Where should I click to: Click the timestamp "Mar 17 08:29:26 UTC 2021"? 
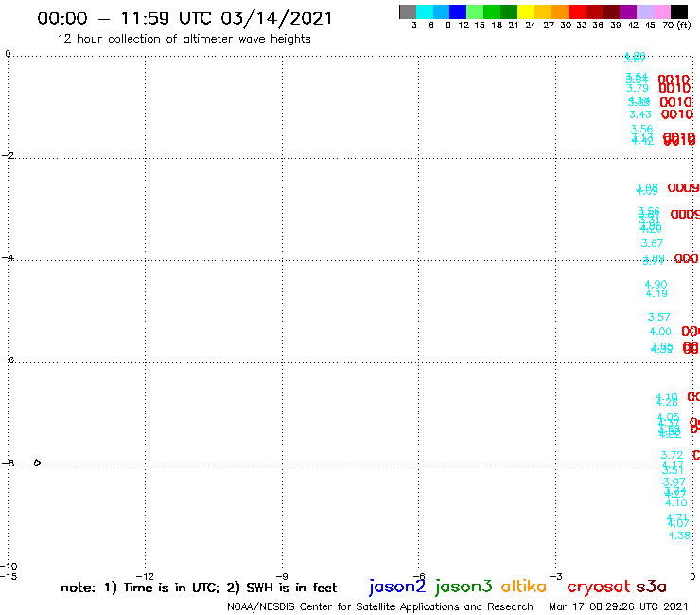click(x=619, y=606)
